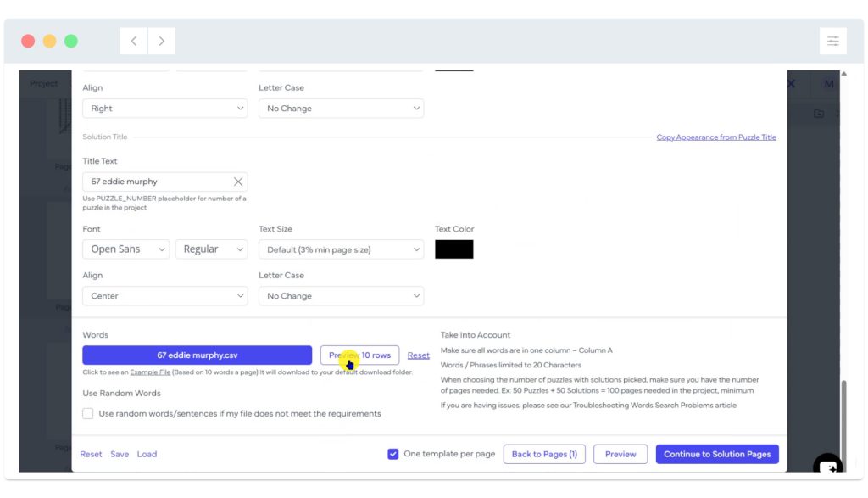
Task: Open the chat bubble widget icon
Action: coord(827,465)
